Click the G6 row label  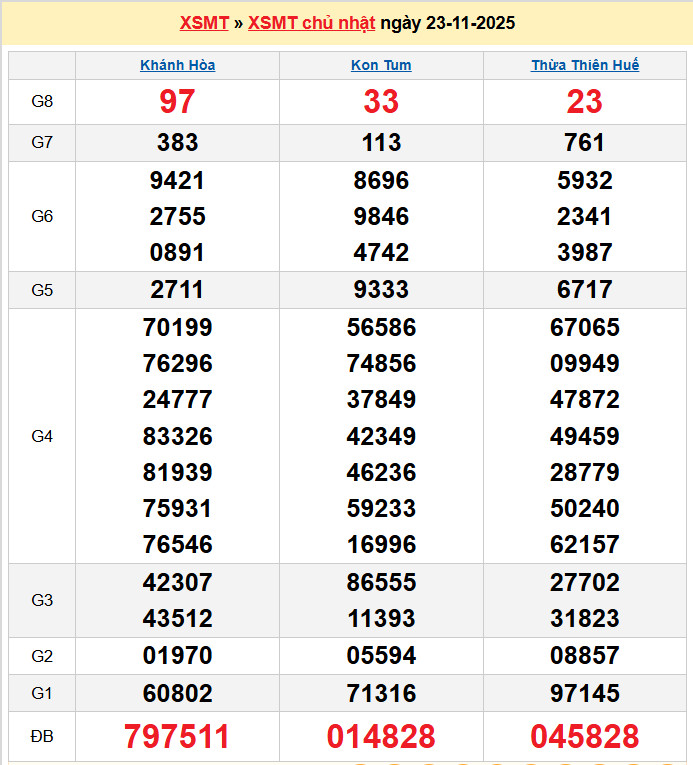click(x=42, y=217)
